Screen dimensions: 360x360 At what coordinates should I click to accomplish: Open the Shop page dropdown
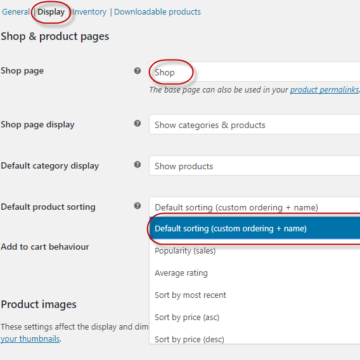[x=255, y=72]
